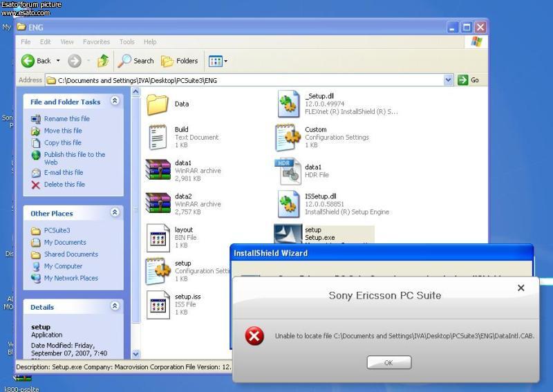Click the red error icon
The image size is (553, 392).
coord(254,335)
